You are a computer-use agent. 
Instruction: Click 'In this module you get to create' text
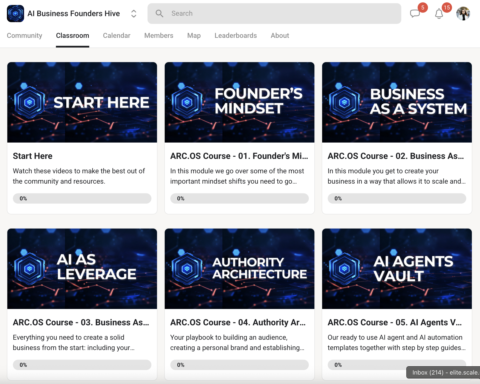coord(396,176)
